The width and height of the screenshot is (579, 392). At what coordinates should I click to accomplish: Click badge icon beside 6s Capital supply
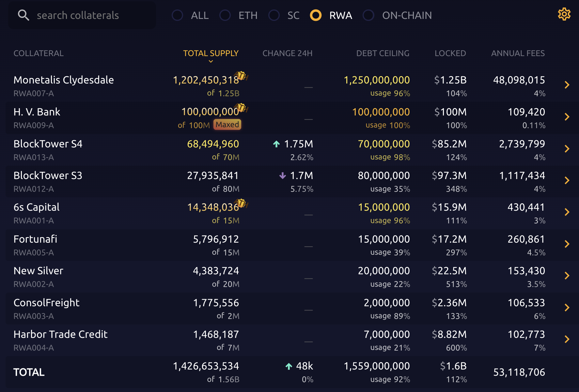(x=242, y=203)
